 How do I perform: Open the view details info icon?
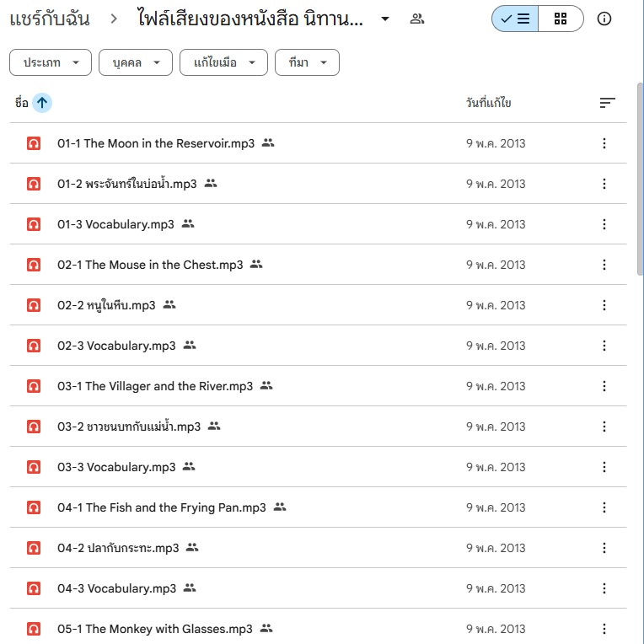(604, 19)
